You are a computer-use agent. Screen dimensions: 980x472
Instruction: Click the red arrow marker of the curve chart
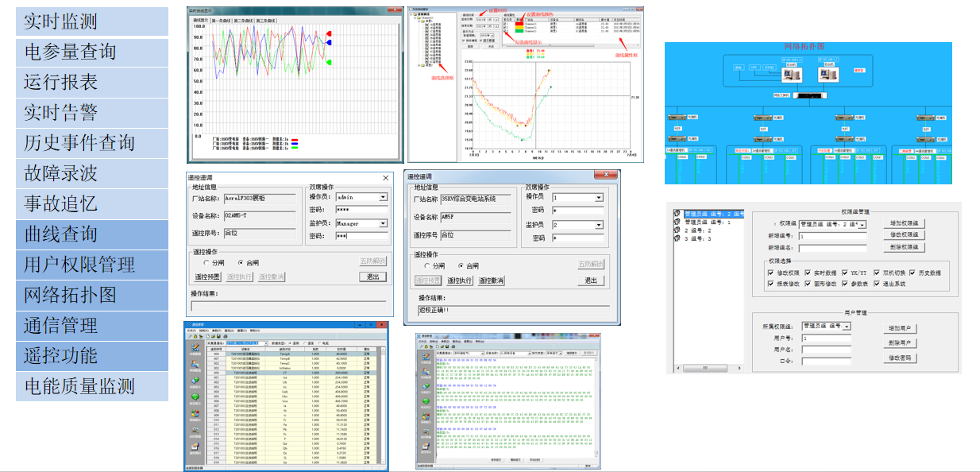pyautogui.click(x=329, y=34)
